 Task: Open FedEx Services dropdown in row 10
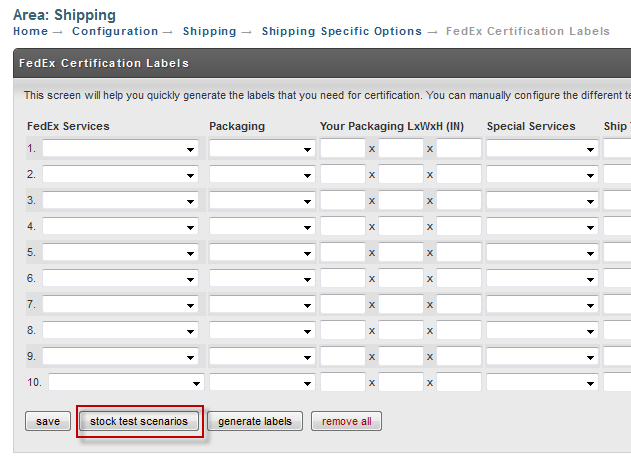(126, 383)
